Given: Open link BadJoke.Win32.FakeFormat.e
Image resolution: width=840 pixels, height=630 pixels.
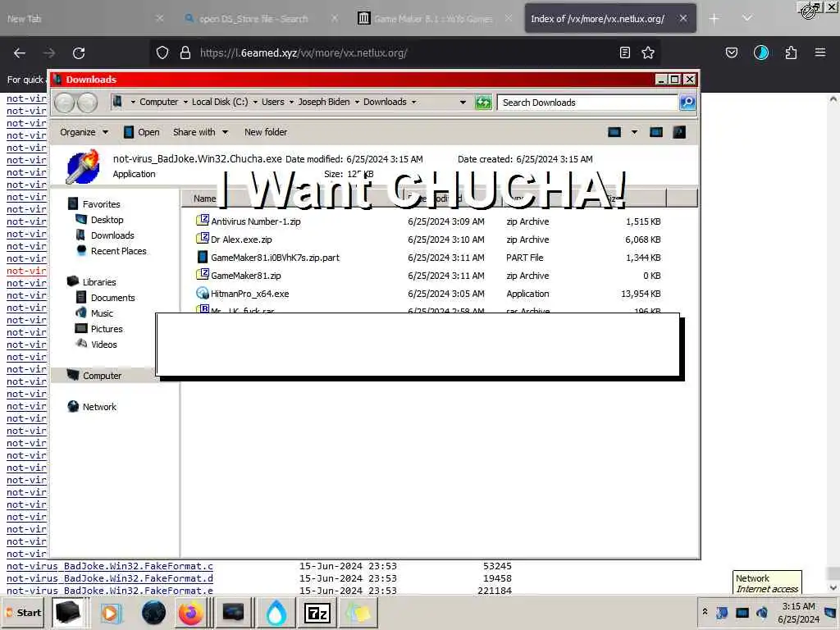Looking at the screenshot, I should click(109, 591).
